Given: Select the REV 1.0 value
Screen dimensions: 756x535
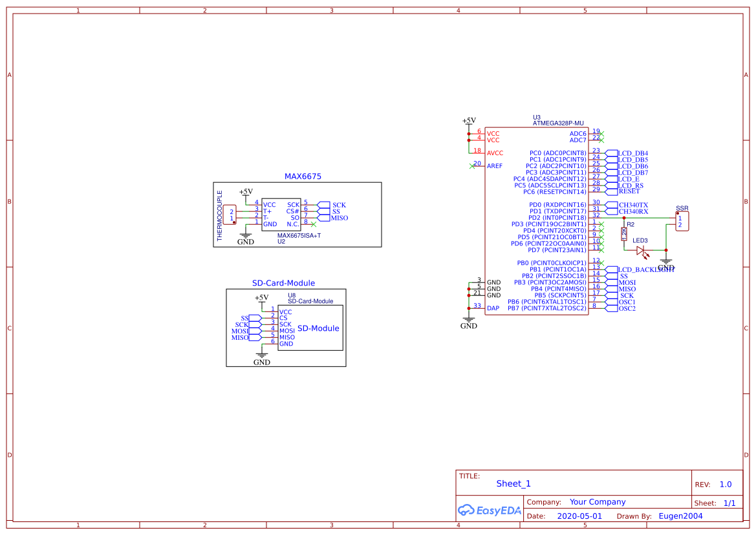Looking at the screenshot, I should (x=724, y=483).
